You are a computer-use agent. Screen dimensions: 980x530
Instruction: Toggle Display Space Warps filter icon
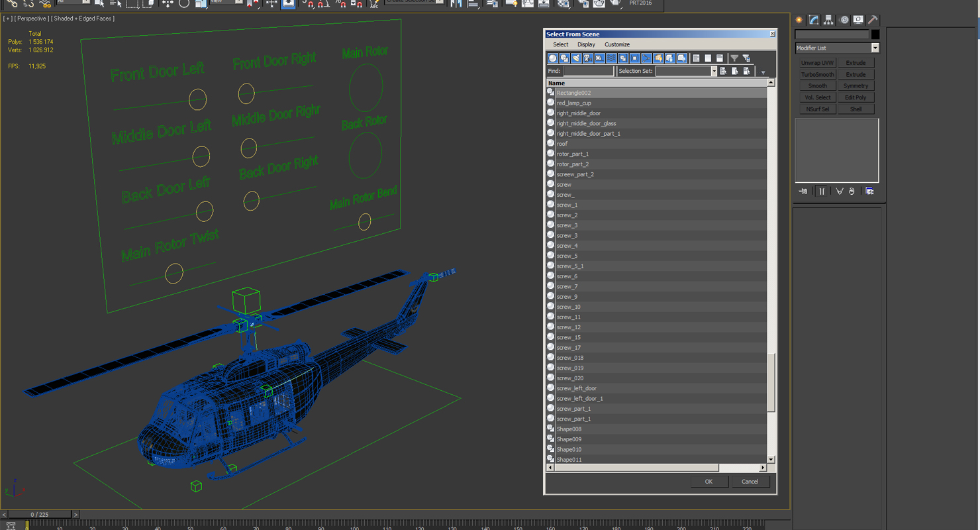pos(611,58)
